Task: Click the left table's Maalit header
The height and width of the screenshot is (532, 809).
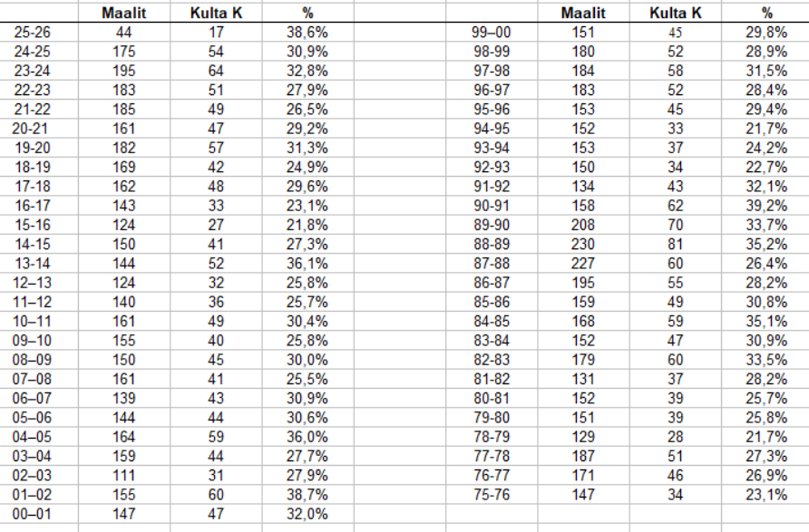Action: tap(124, 14)
